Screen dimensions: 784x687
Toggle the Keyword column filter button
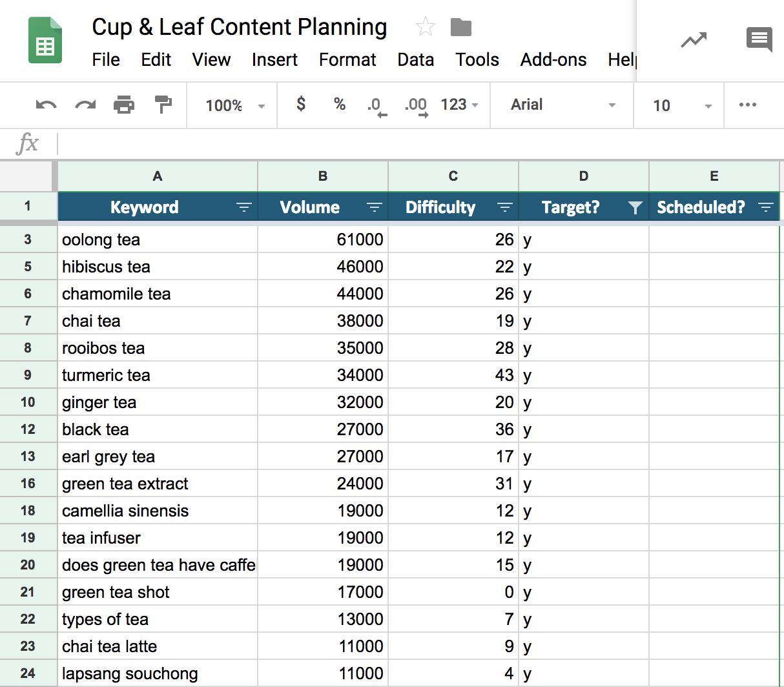(x=243, y=207)
